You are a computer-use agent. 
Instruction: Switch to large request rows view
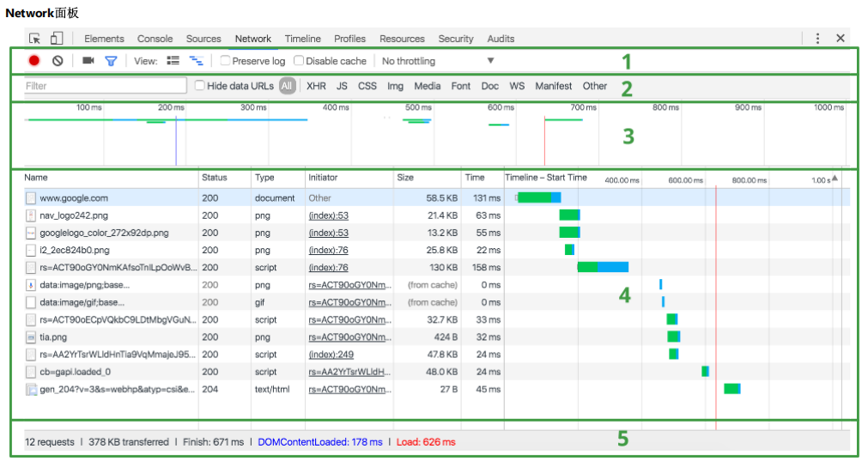coord(173,60)
